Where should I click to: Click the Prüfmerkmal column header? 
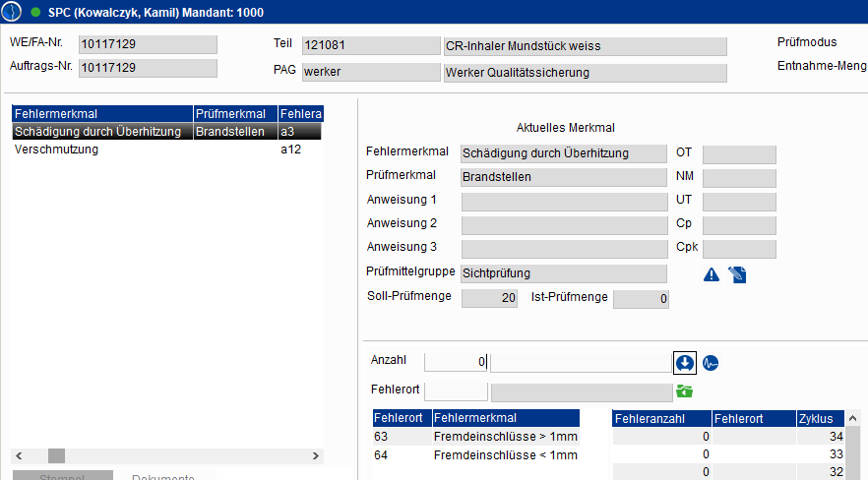coord(234,113)
